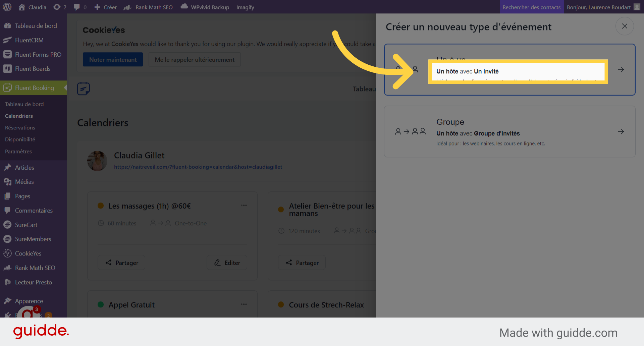
Task: Click Claudia Gillet profile photo
Action: click(x=97, y=161)
